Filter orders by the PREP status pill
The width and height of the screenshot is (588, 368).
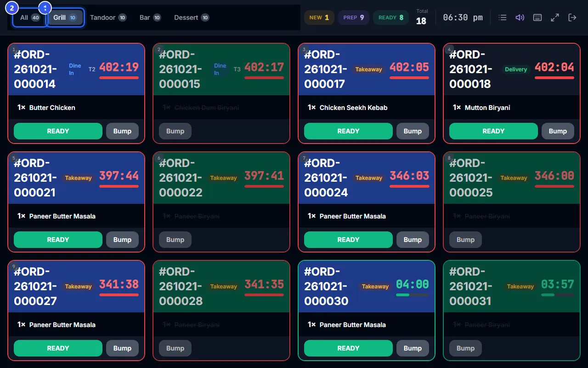point(354,17)
